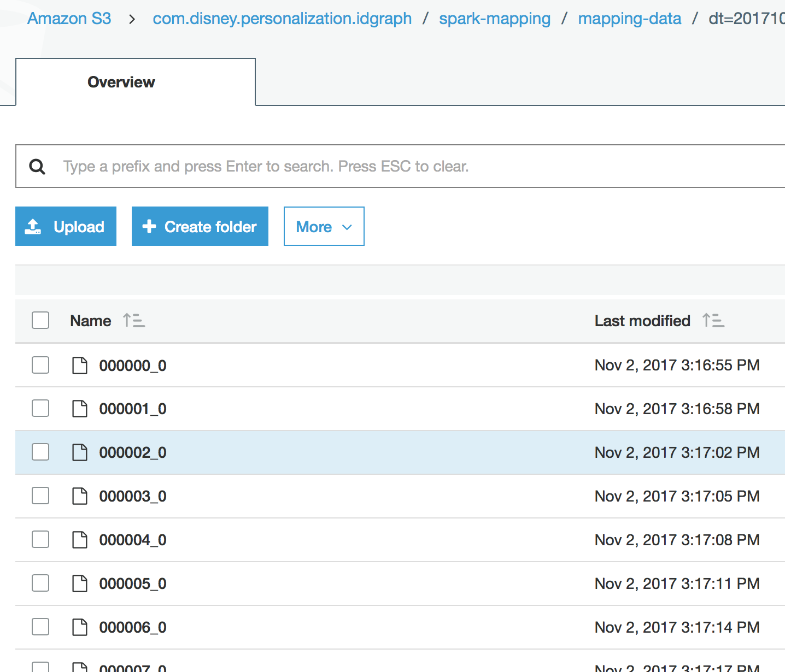Navigate to spark-mapping breadcrumb folder

[x=495, y=19]
